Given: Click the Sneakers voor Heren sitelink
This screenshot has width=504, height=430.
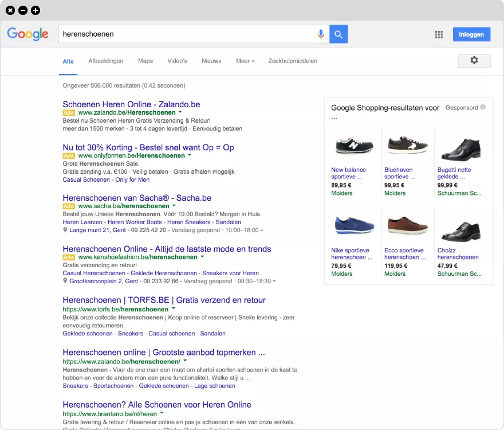Looking at the screenshot, I should 230,273.
